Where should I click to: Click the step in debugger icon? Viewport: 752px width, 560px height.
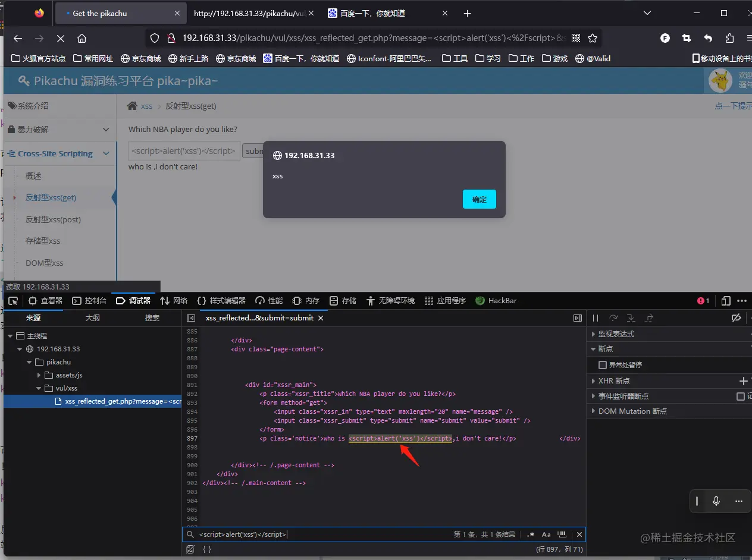pyautogui.click(x=631, y=318)
